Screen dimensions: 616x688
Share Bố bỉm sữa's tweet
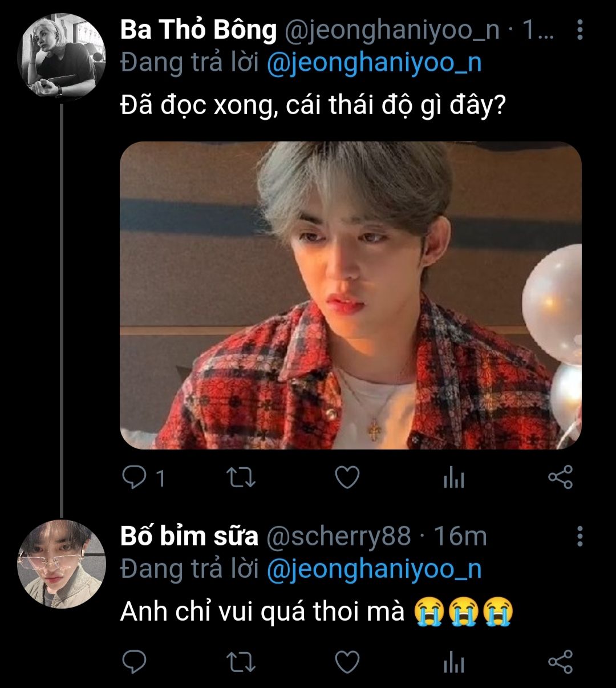[x=560, y=662]
